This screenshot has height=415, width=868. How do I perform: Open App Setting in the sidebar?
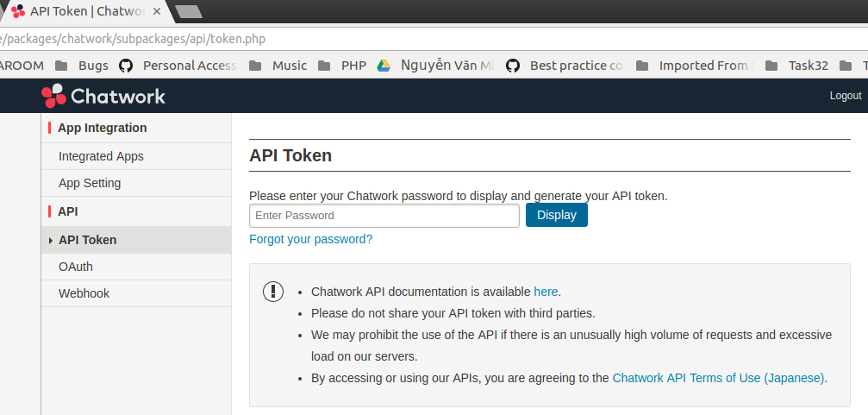point(90,183)
